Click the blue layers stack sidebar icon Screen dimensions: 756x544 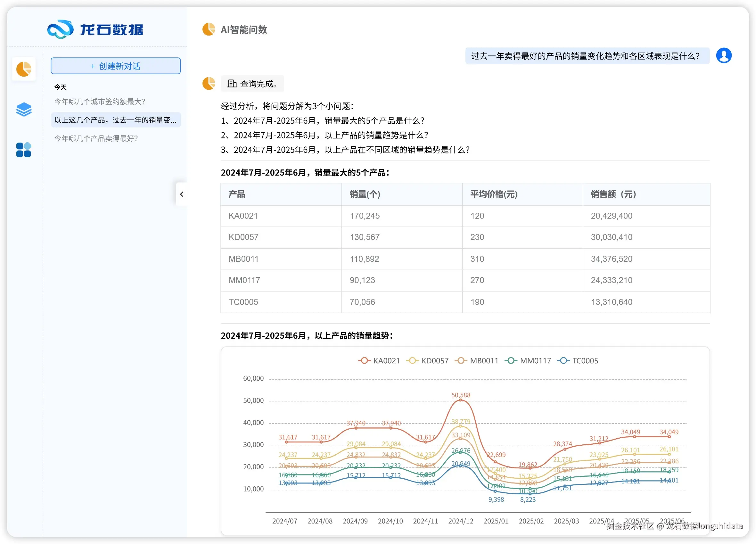24,109
